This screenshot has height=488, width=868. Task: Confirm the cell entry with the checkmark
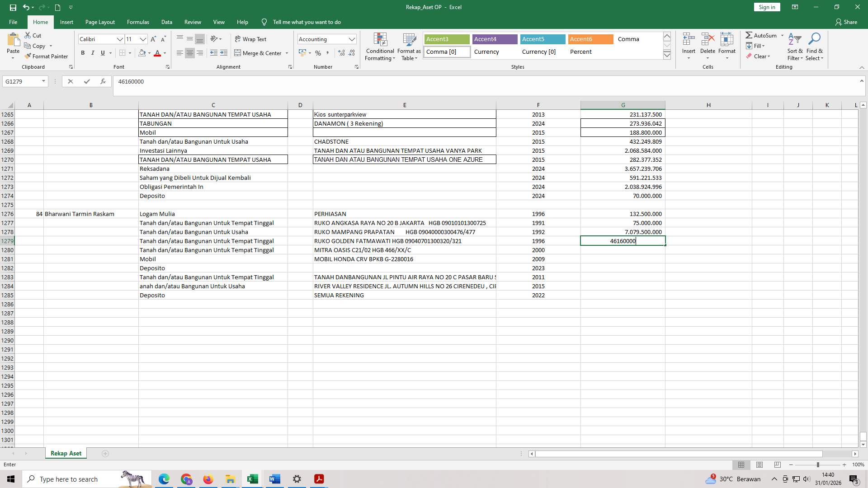87,81
